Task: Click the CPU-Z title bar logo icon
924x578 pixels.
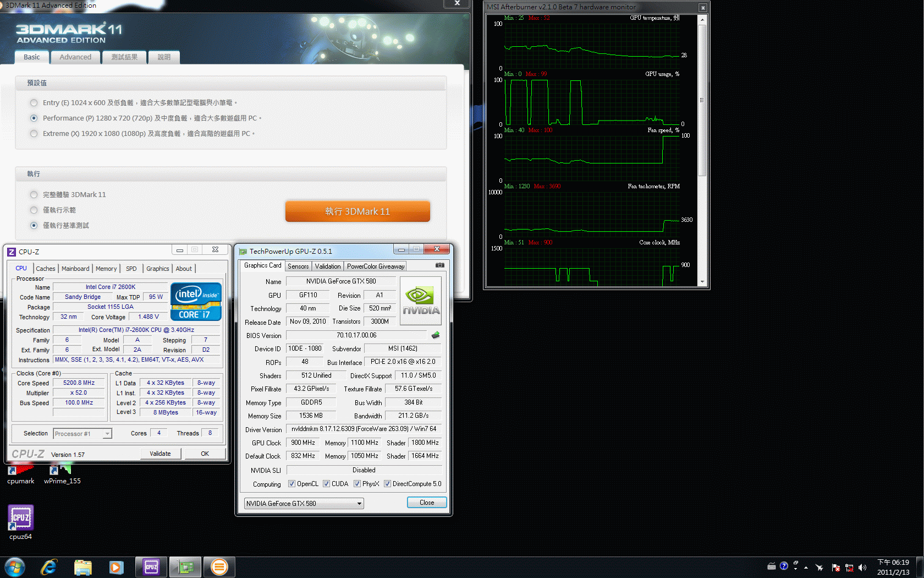Action: pos(12,252)
